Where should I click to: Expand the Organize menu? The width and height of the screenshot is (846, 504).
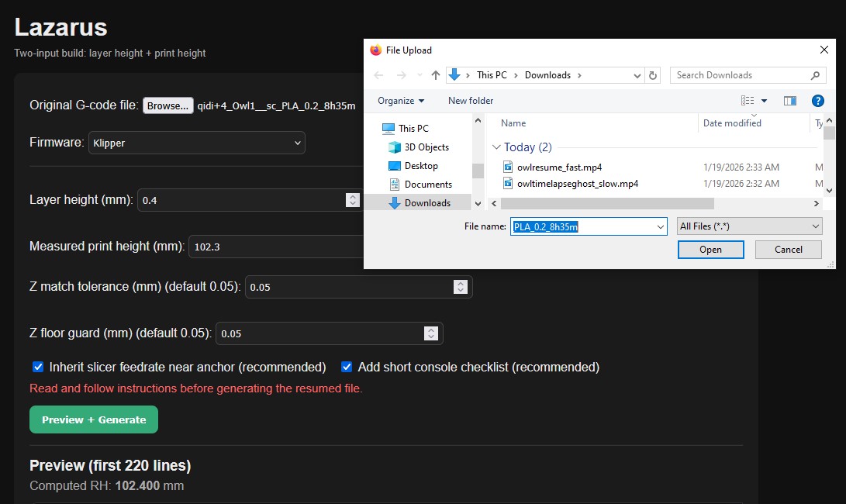point(401,101)
